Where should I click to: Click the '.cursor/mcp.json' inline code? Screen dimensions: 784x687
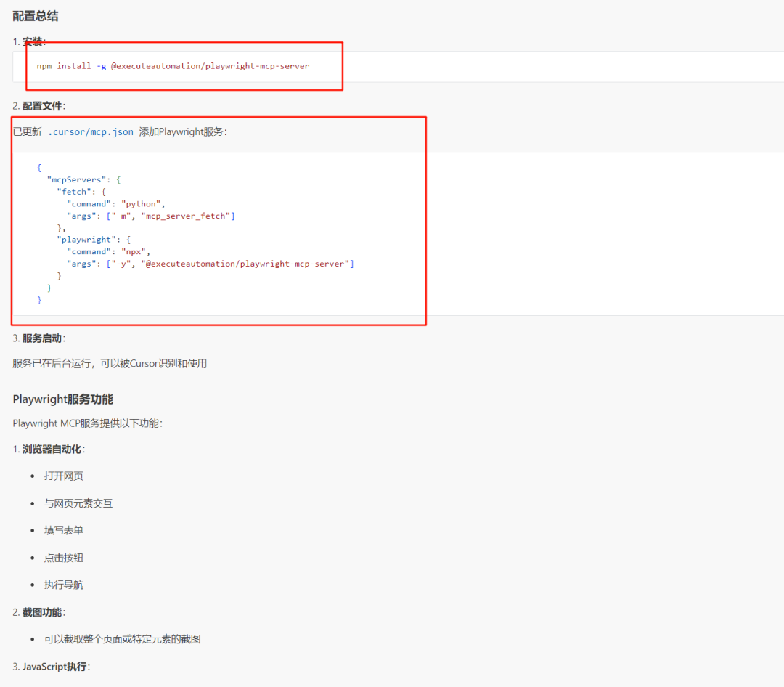click(x=91, y=132)
